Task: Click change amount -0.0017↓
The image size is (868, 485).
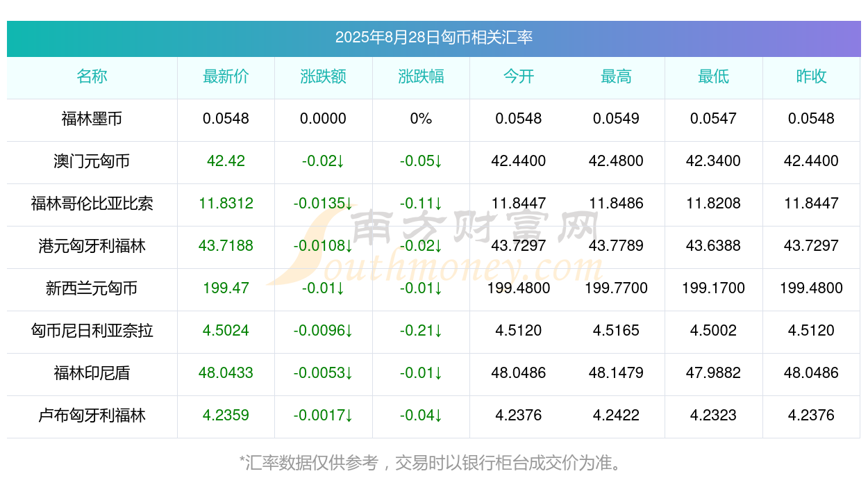Action: [324, 416]
